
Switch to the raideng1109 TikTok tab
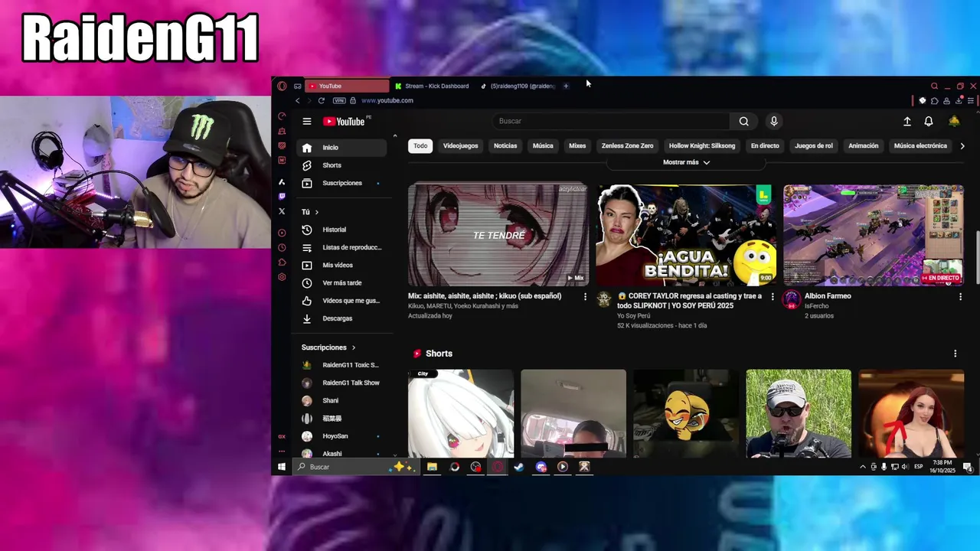[x=518, y=86]
